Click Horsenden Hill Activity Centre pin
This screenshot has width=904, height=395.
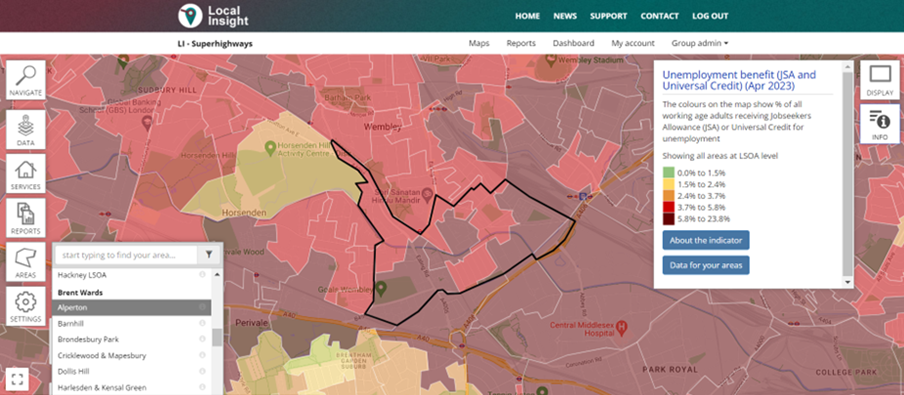(x=270, y=148)
